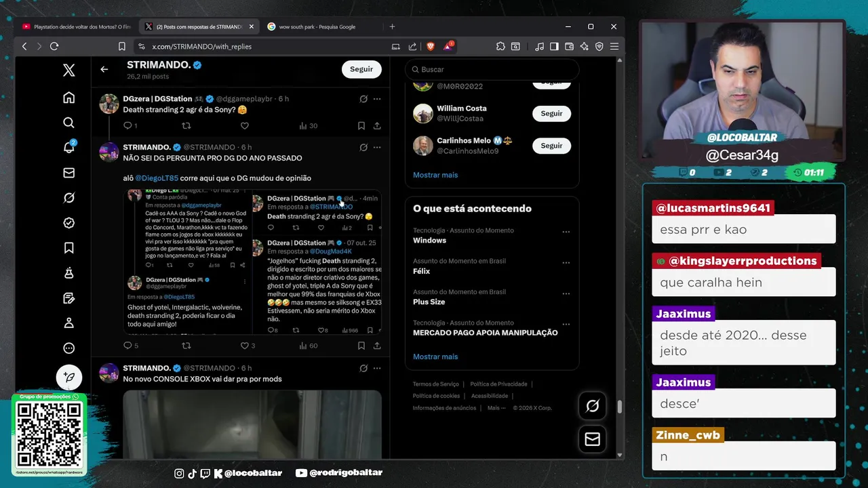
Task: Open options for Windows trending topic
Action: 566,232
